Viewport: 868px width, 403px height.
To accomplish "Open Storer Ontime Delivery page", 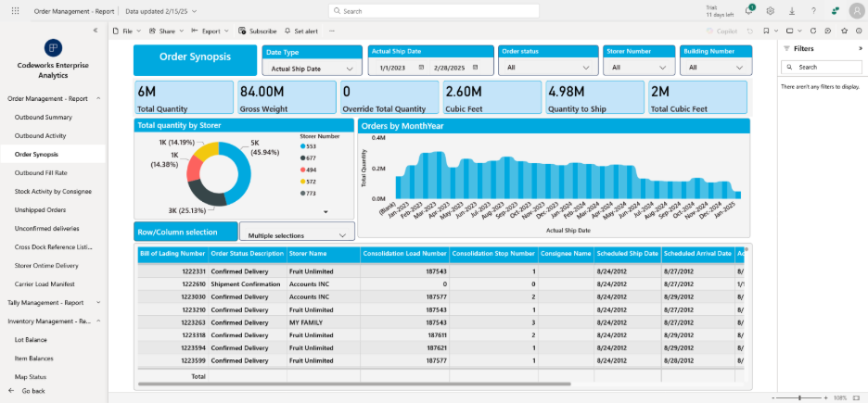I will pyautogui.click(x=46, y=265).
